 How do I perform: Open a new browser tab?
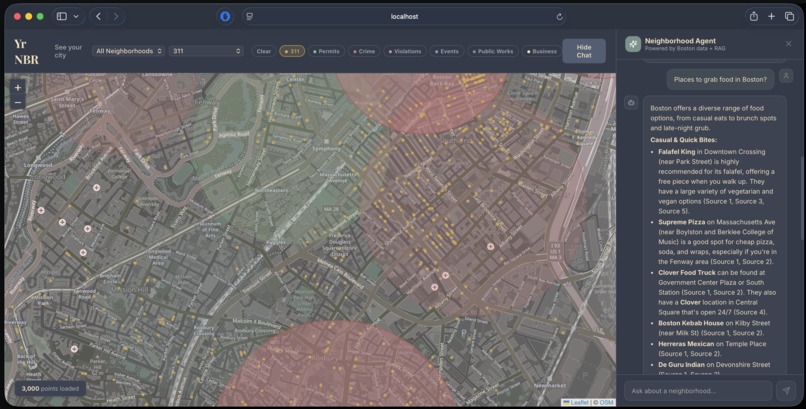click(771, 16)
